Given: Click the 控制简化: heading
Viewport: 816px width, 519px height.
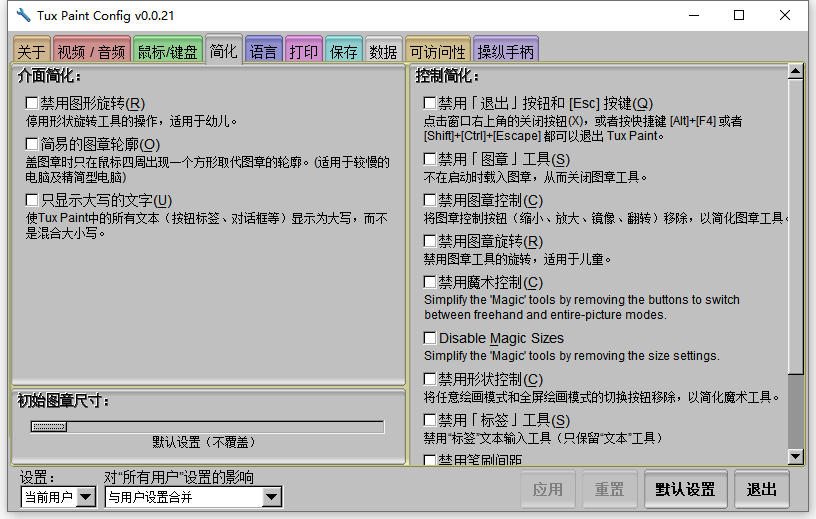Looking at the screenshot, I should point(447,75).
